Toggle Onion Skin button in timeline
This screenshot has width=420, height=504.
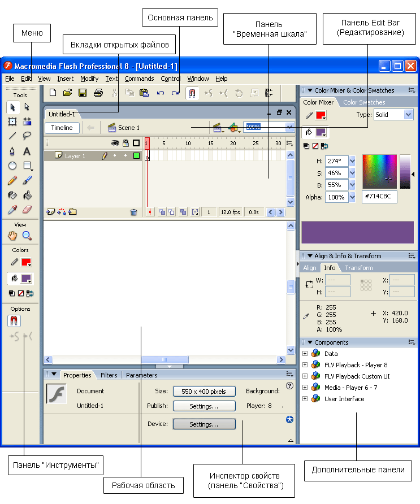(162, 212)
